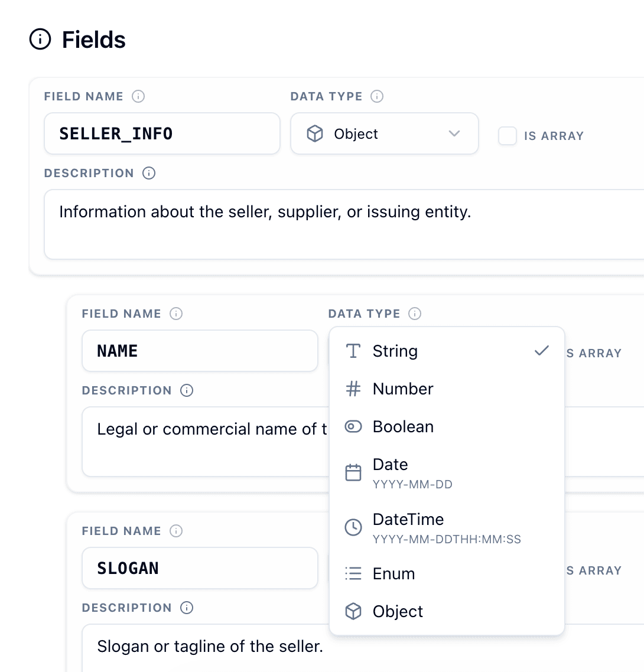Screen dimensions: 644x672
Task: Click the T icon beside the String option
Action: coord(352,351)
